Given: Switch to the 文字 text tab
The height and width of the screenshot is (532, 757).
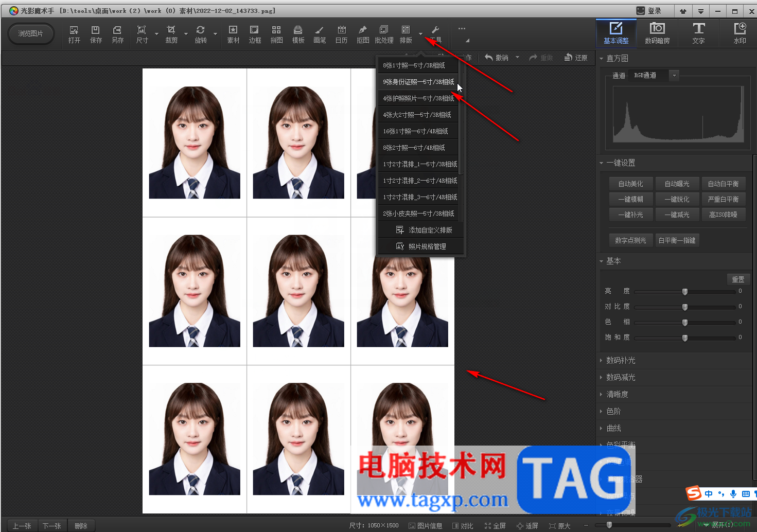Looking at the screenshot, I should pyautogui.click(x=698, y=33).
